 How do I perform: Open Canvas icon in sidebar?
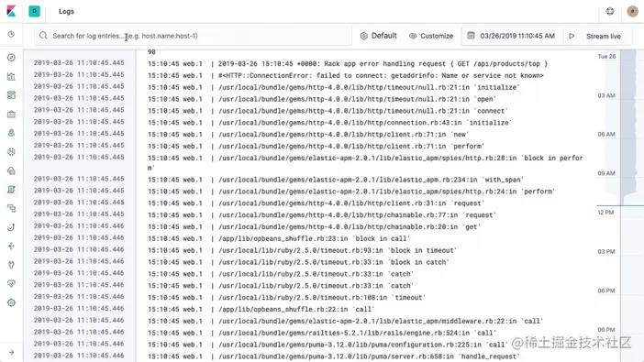pos(11,115)
